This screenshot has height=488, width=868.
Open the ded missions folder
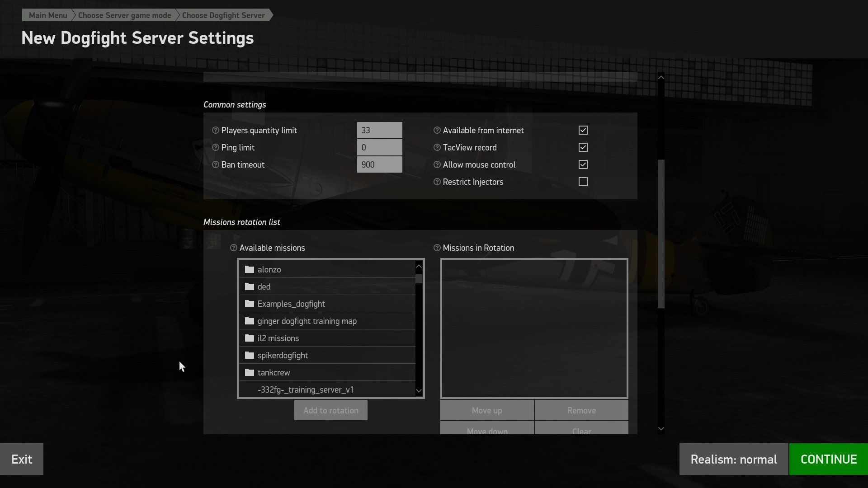327,286
